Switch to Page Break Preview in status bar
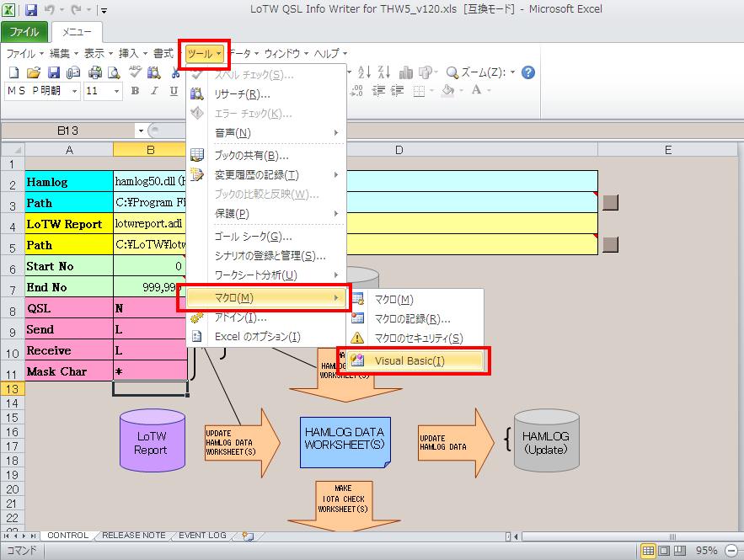Screen dimensions: 744x560 point(680,551)
